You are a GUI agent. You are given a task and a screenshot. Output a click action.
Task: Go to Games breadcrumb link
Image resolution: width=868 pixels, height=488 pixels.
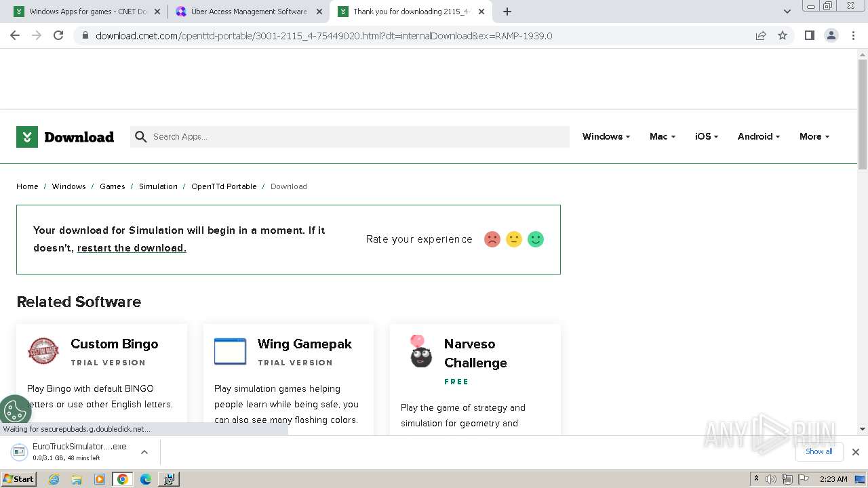[x=113, y=186]
